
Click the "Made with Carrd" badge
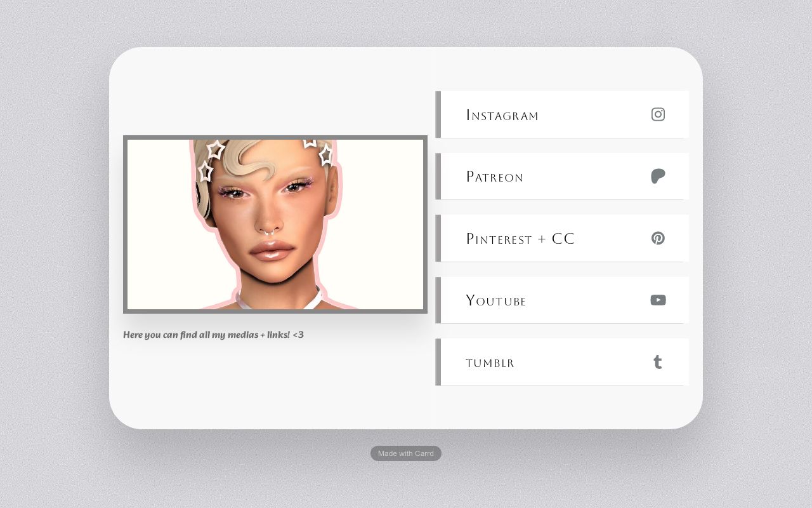[x=406, y=453]
